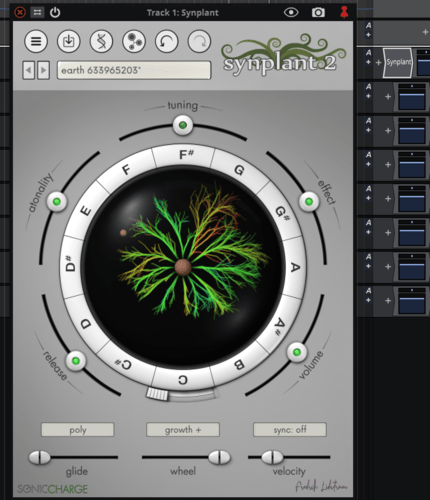Select the D note segment on ring
This screenshot has height=500, width=430.
click(86, 323)
